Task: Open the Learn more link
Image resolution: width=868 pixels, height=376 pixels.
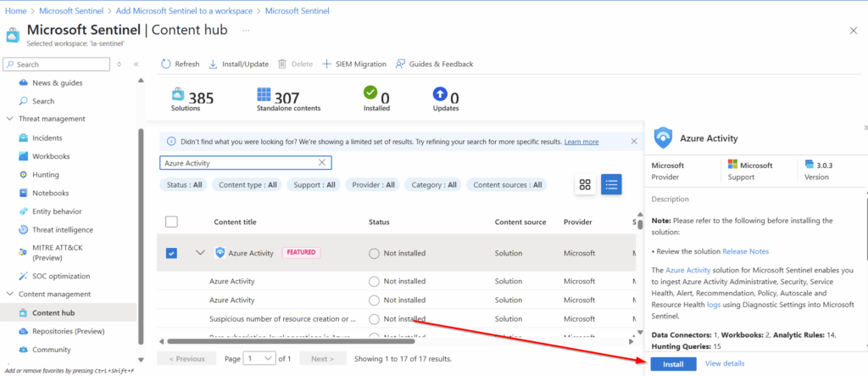Action: [581, 142]
